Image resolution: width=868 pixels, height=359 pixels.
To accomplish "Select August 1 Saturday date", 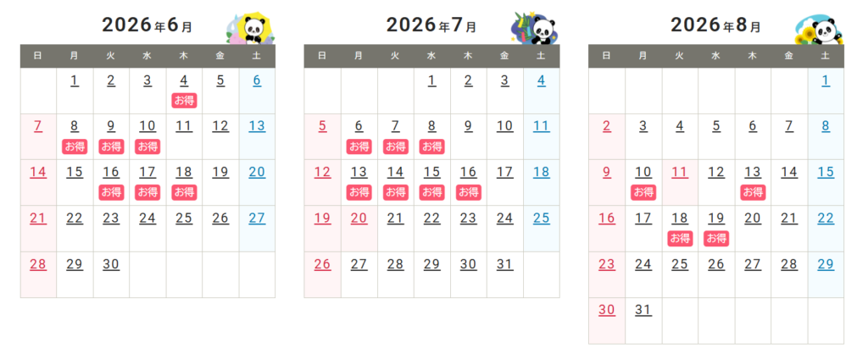I will click(826, 81).
